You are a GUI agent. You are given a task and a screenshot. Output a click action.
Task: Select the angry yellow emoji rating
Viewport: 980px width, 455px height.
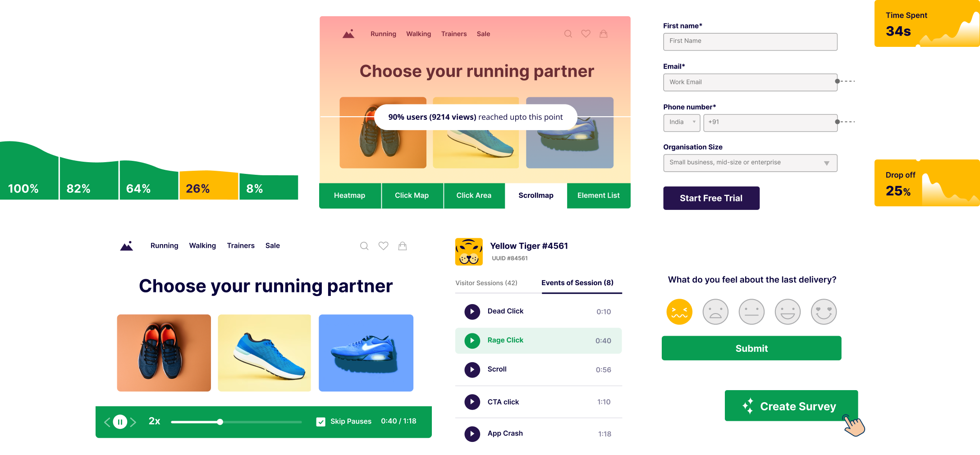(679, 311)
